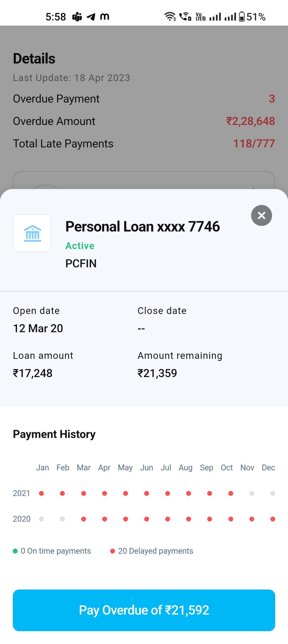
Task: Tap the Overdue Amount ₹2,28,648 row
Action: (x=144, y=121)
